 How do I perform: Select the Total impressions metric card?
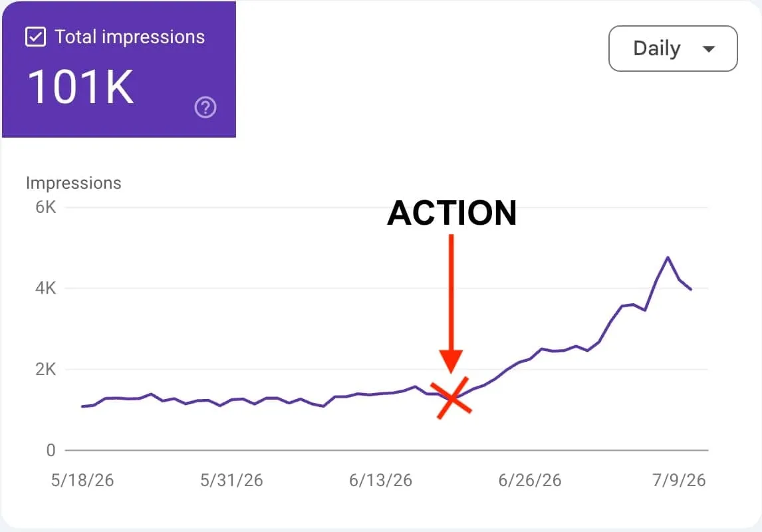pyautogui.click(x=119, y=69)
